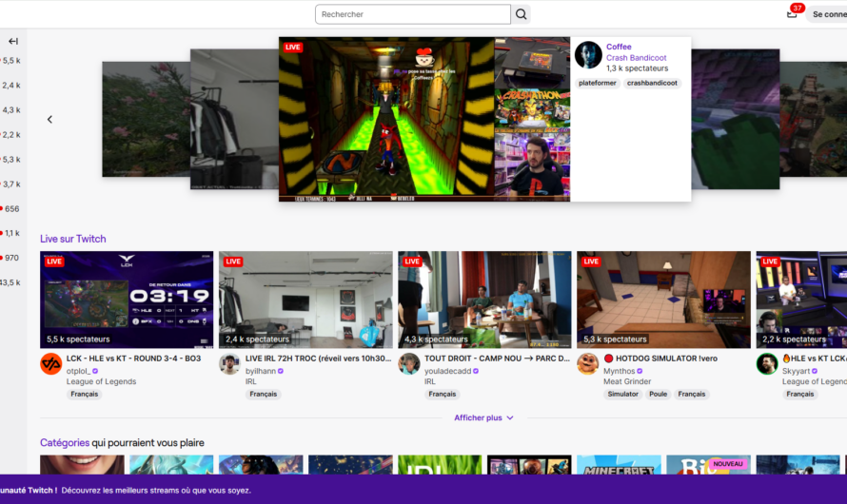Open the Hotdog Simulator stream thumbnail
Screen dimensions: 847x504
point(663,300)
